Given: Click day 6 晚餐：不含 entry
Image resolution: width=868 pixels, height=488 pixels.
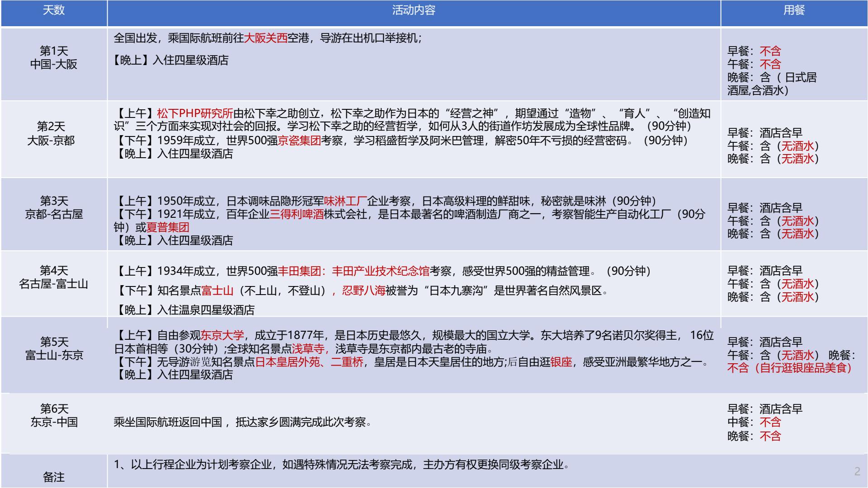Looking at the screenshot, I should [x=754, y=436].
